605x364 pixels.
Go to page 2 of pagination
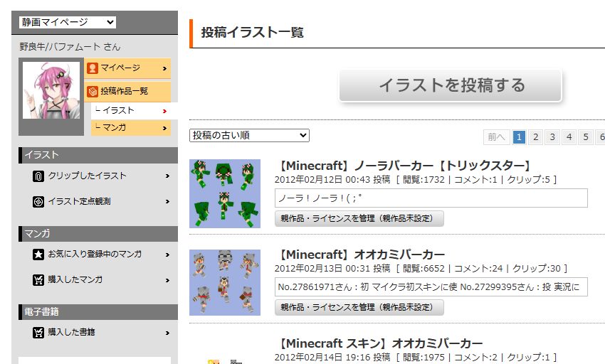tap(535, 137)
